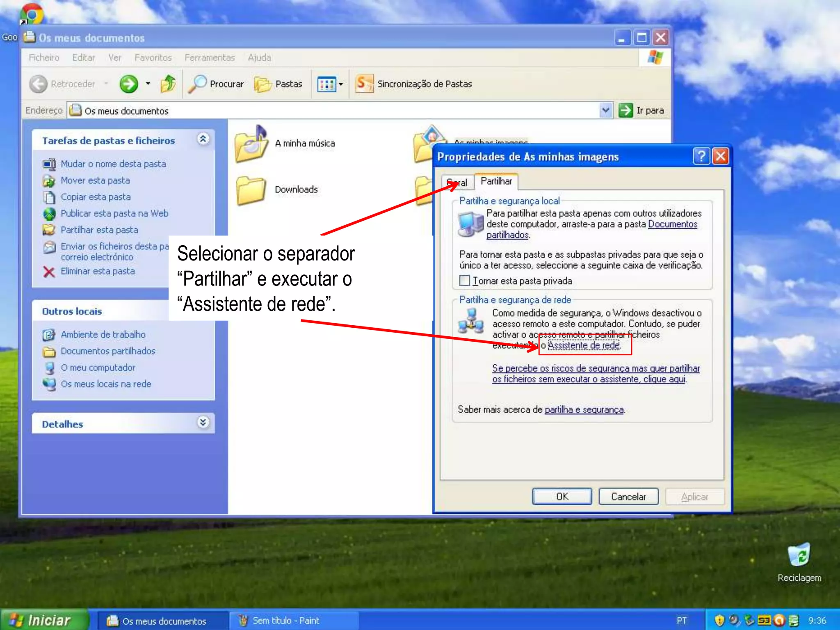Click the Assistente de rede link

[x=584, y=345]
